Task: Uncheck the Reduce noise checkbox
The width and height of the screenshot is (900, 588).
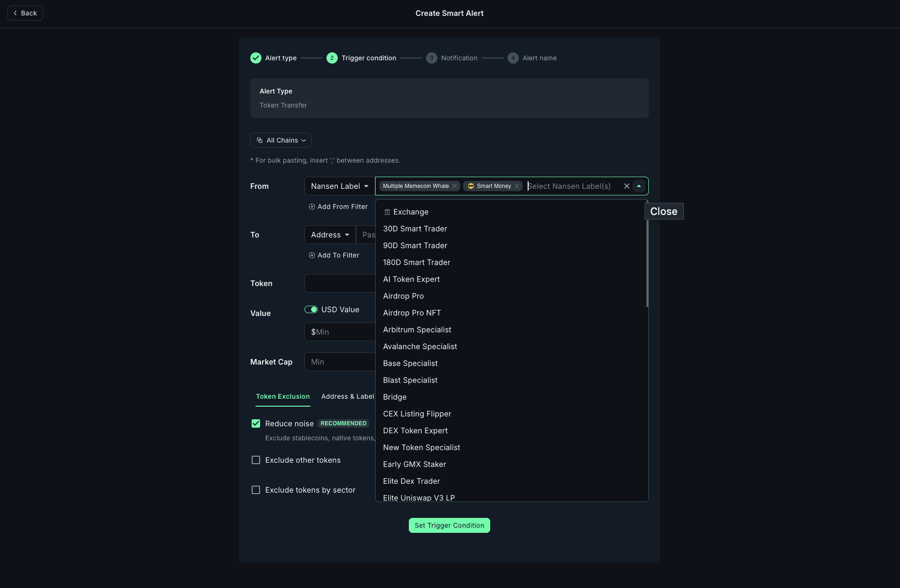Action: click(x=256, y=423)
